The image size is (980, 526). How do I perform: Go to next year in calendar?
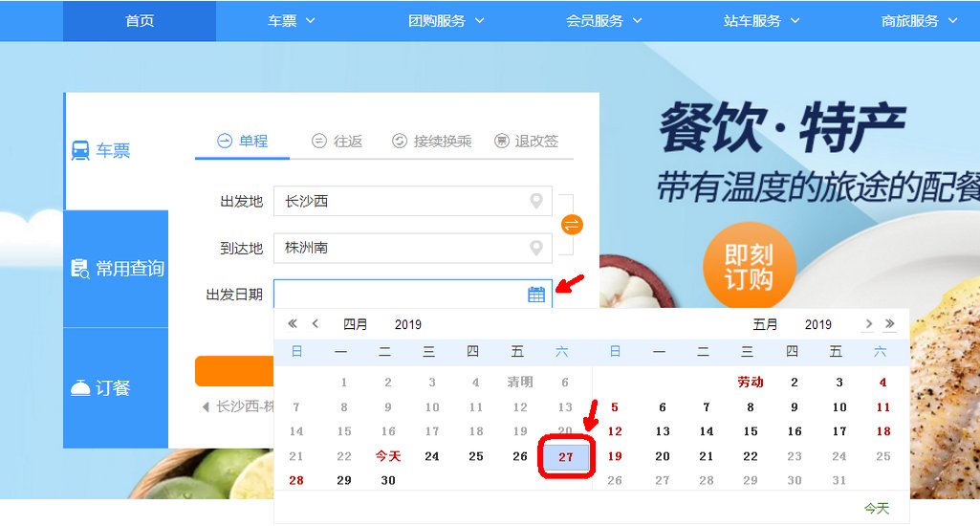click(890, 324)
